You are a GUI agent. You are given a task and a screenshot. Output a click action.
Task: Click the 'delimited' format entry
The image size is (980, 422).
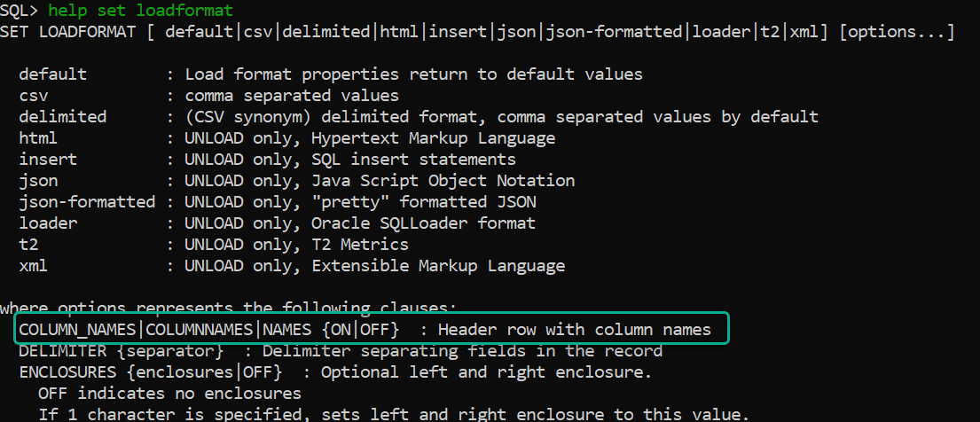419,117
